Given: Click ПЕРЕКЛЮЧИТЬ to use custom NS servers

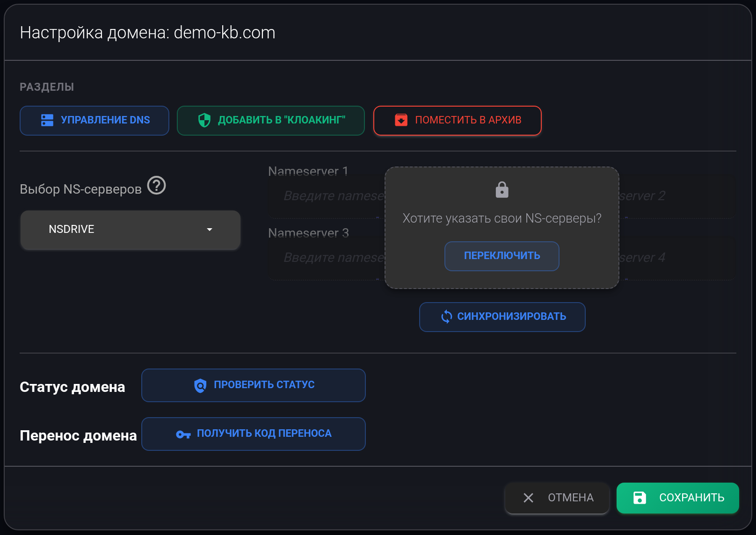Looking at the screenshot, I should pyautogui.click(x=502, y=256).
